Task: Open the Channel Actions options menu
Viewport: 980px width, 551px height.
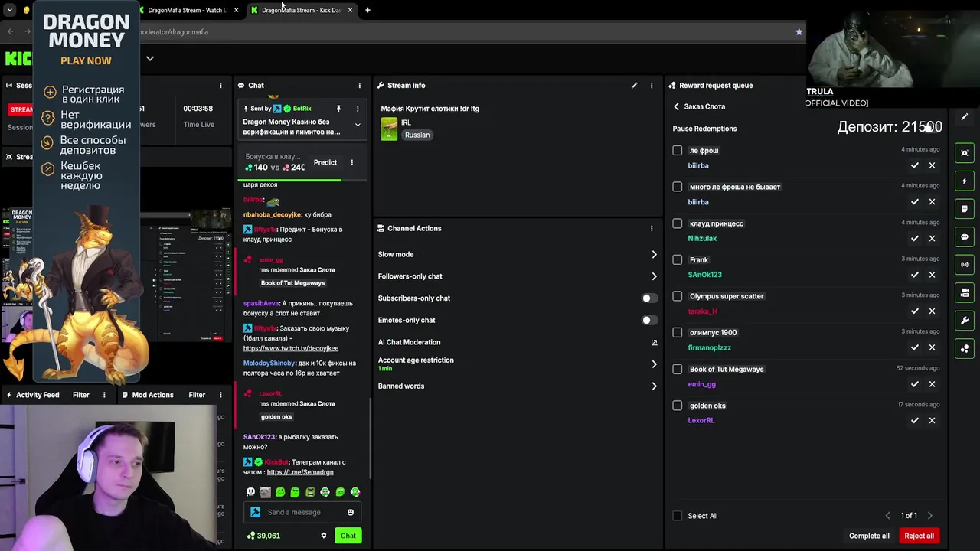Action: 652,228
